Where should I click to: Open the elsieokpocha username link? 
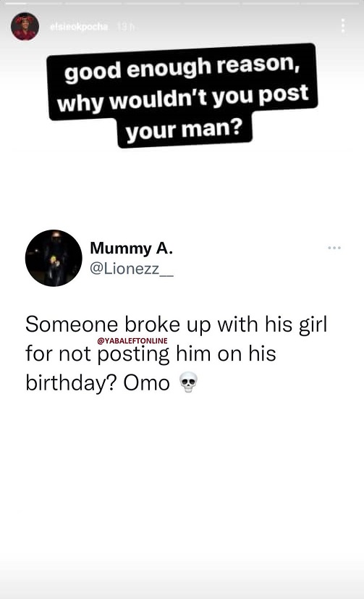click(x=79, y=27)
